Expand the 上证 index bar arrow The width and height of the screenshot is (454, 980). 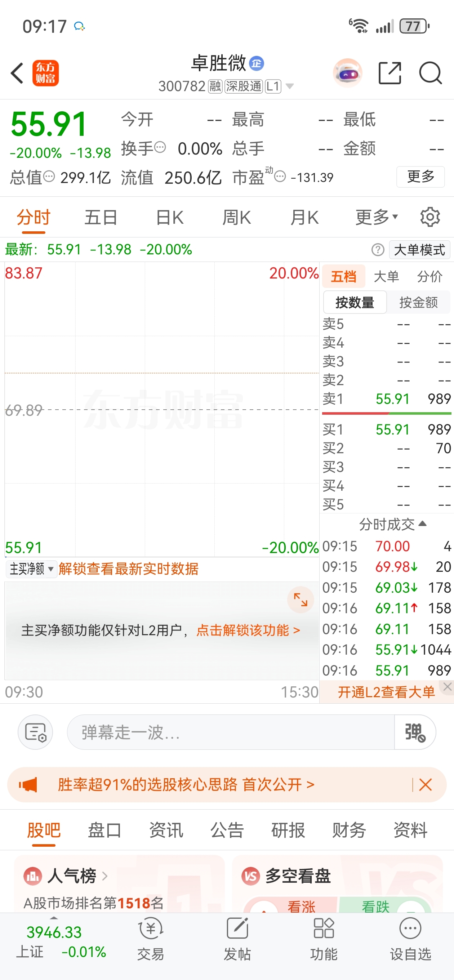point(54,918)
